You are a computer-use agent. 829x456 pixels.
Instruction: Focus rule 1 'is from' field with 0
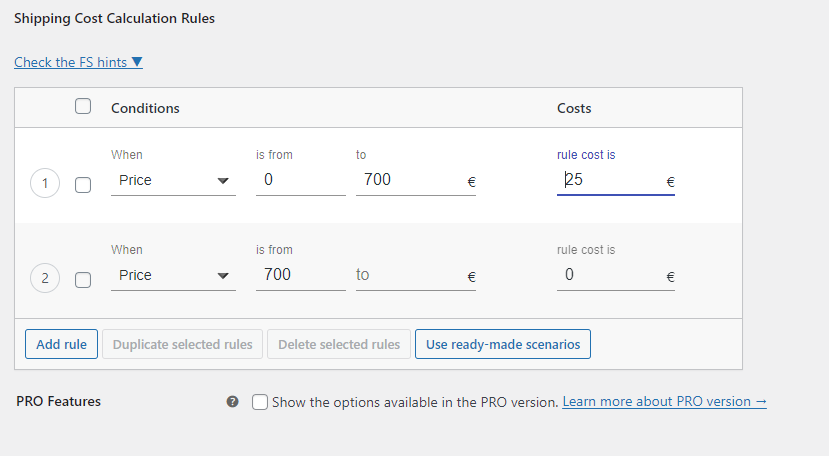click(x=300, y=180)
